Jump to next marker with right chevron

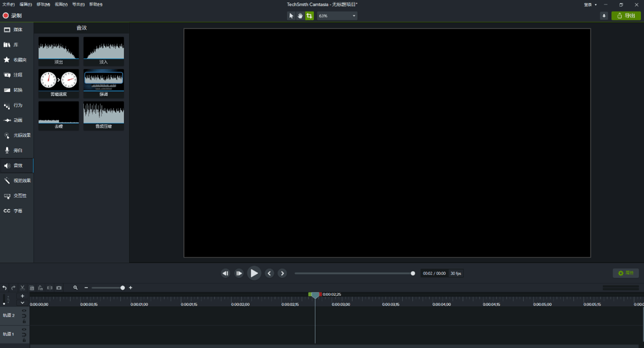click(x=282, y=273)
